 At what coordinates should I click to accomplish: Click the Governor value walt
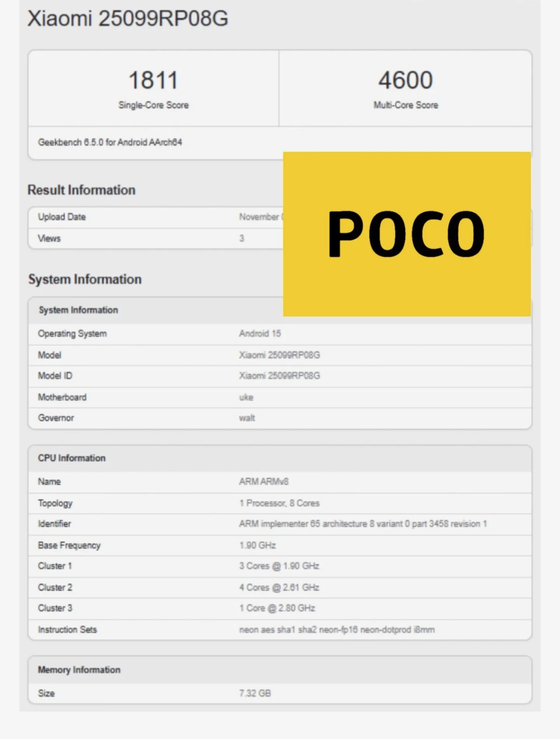click(x=247, y=418)
